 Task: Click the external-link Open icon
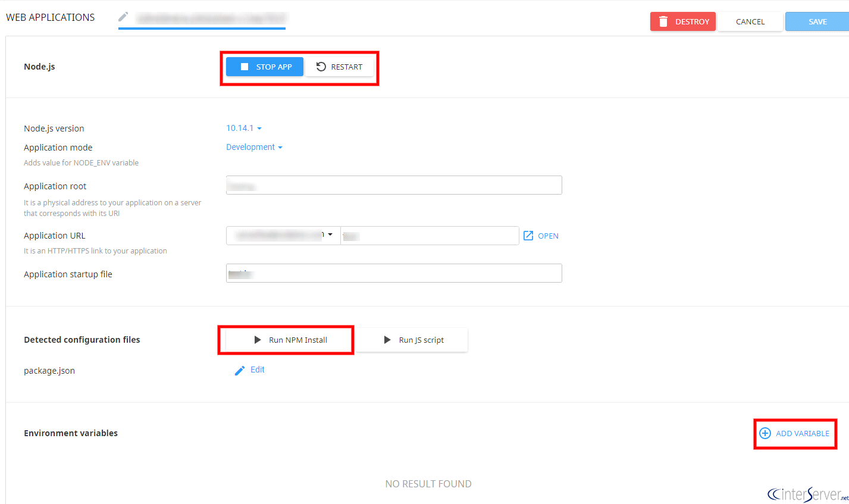pos(528,236)
